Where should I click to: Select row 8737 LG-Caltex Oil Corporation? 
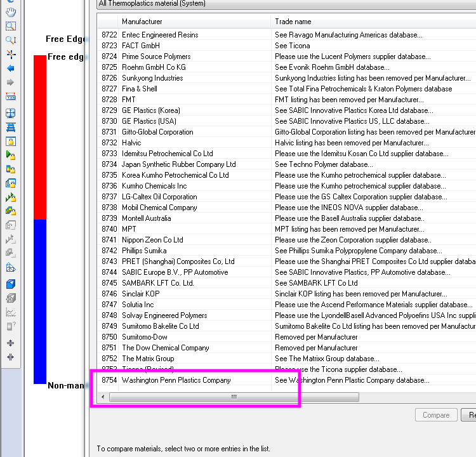[x=287, y=197]
